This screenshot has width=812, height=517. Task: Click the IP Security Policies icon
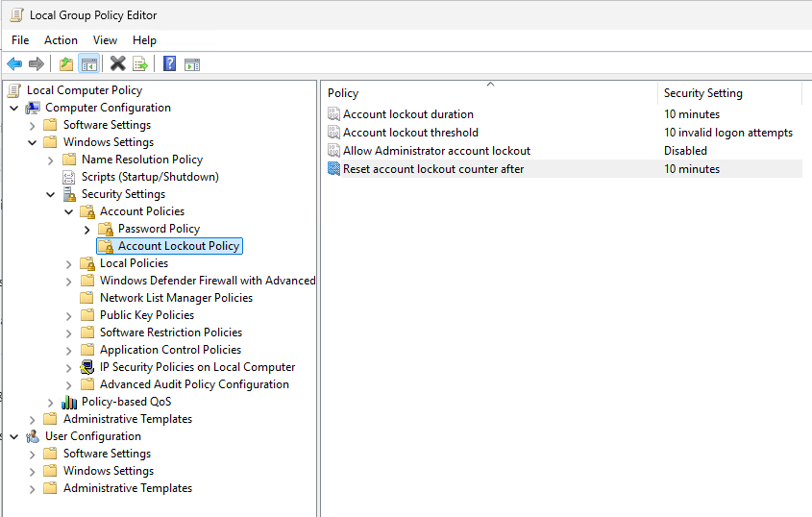(87, 367)
